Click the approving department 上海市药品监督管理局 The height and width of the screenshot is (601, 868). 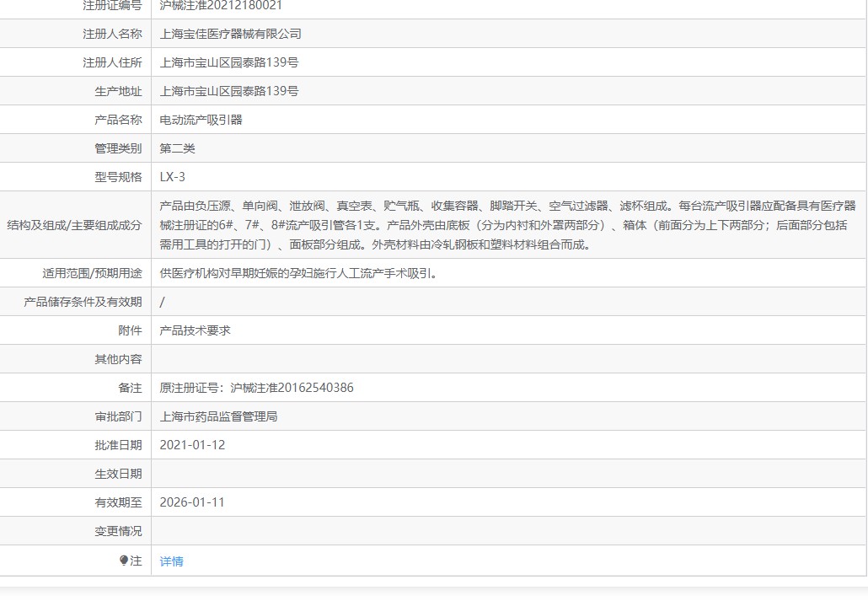(x=218, y=416)
